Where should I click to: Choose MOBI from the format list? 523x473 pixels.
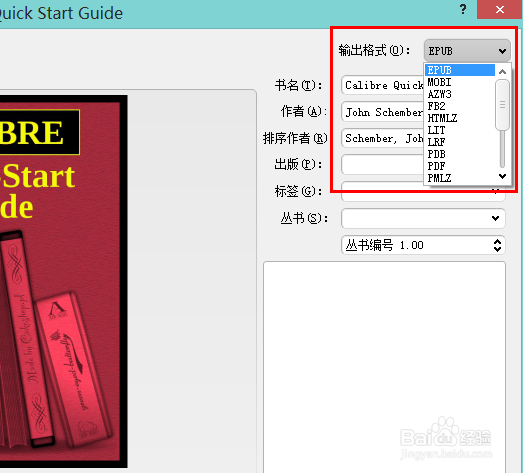[460, 82]
